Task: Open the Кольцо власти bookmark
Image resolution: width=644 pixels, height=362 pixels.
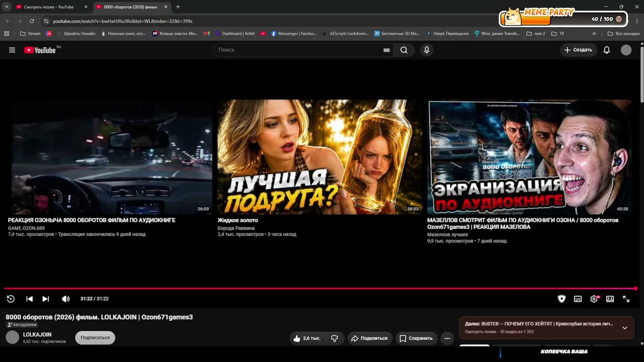Action: pos(175,34)
